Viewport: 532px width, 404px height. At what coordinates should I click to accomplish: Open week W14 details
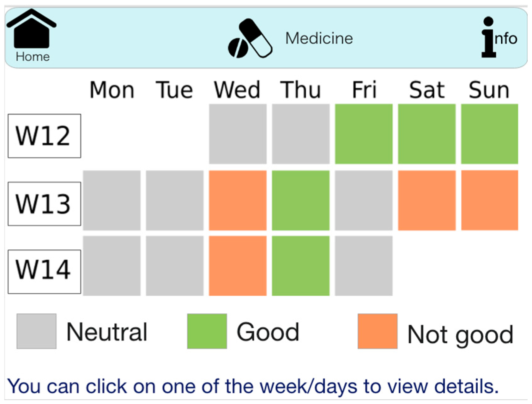44,272
